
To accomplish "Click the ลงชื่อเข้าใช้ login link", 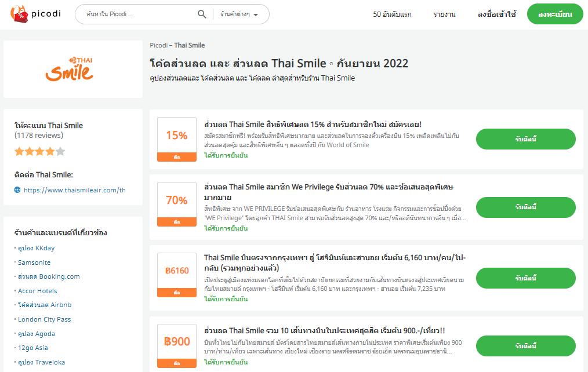I will tap(496, 14).
